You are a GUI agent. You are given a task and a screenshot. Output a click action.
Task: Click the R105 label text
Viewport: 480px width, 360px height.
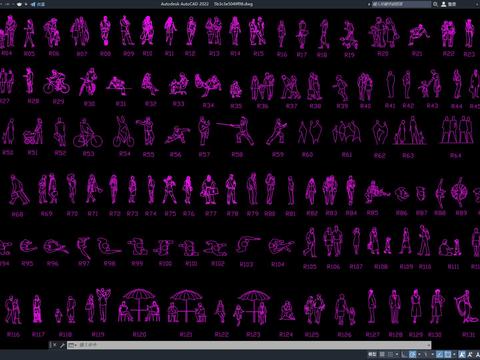click(x=310, y=266)
